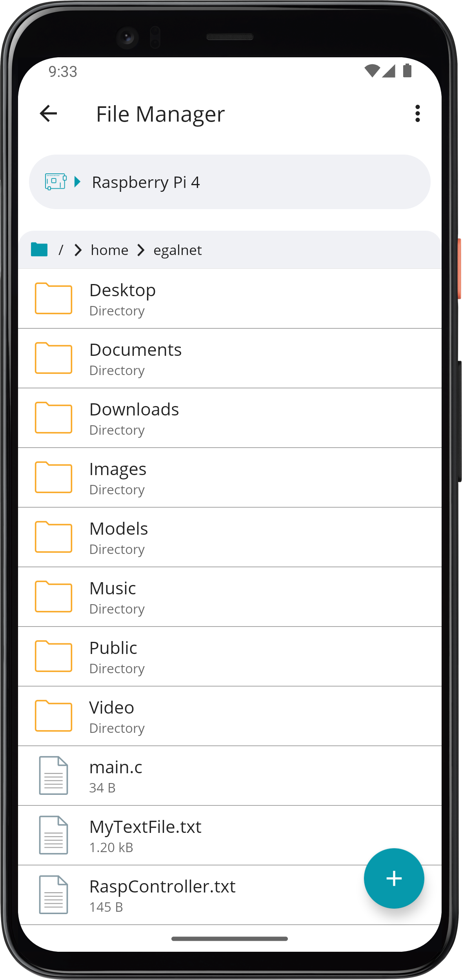Tap the 9:33 clock
The height and width of the screenshot is (980, 462).
[63, 72]
